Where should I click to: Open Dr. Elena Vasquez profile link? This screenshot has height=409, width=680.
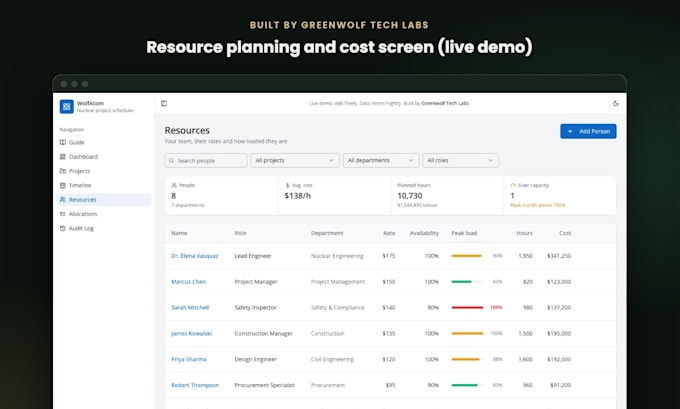(x=195, y=256)
